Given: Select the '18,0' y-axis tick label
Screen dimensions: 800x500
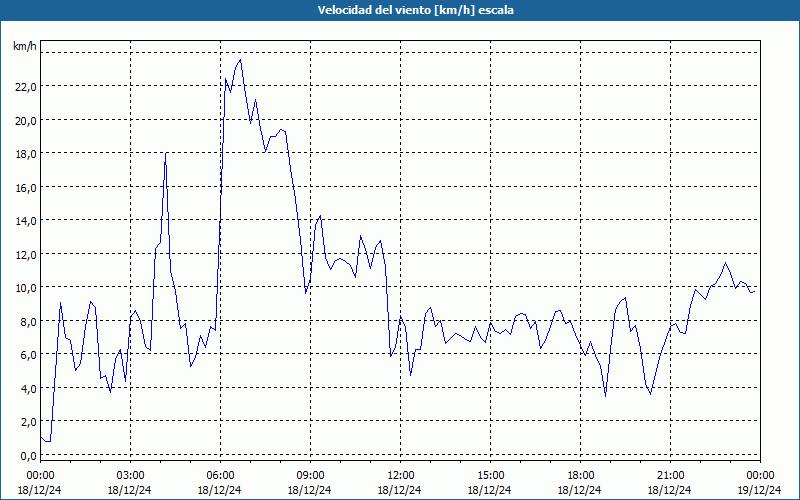Looking at the screenshot, I should 26,154.
